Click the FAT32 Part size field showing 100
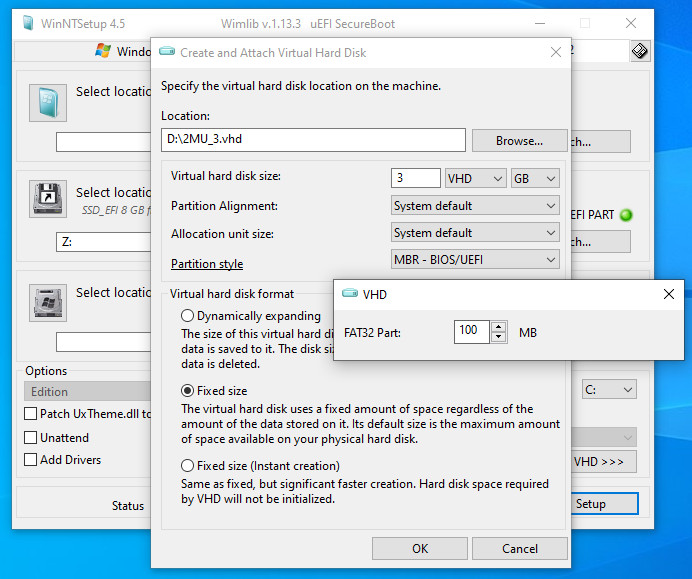Image resolution: width=692 pixels, height=579 pixels. click(x=472, y=332)
